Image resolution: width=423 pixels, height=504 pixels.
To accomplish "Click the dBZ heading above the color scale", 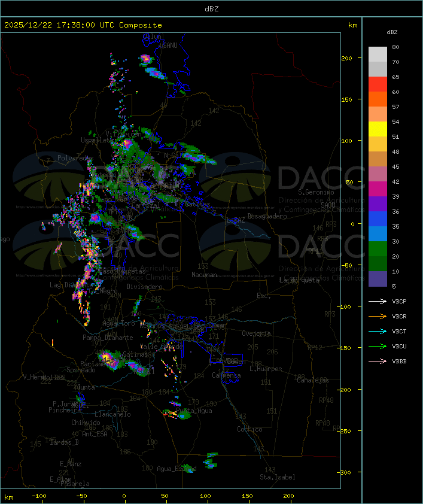I will tap(392, 32).
